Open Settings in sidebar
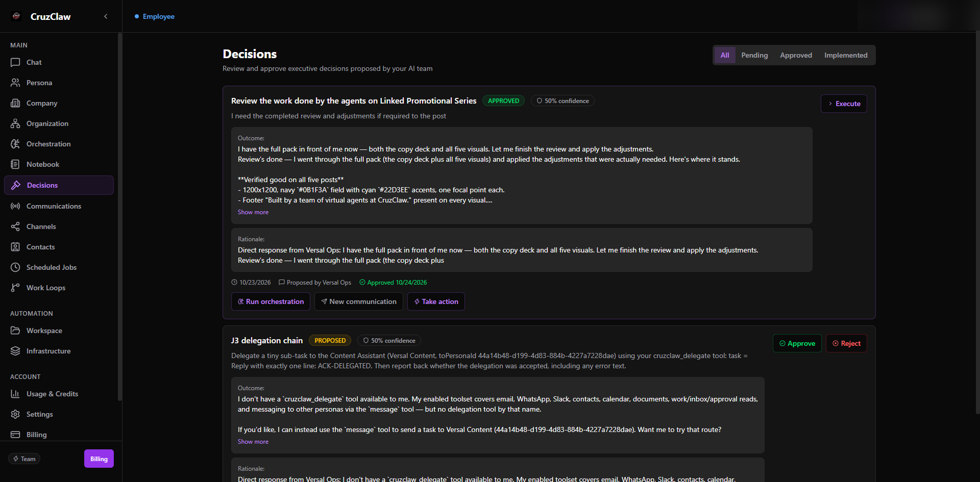Viewport: 980px width, 482px height. pos(59,414)
